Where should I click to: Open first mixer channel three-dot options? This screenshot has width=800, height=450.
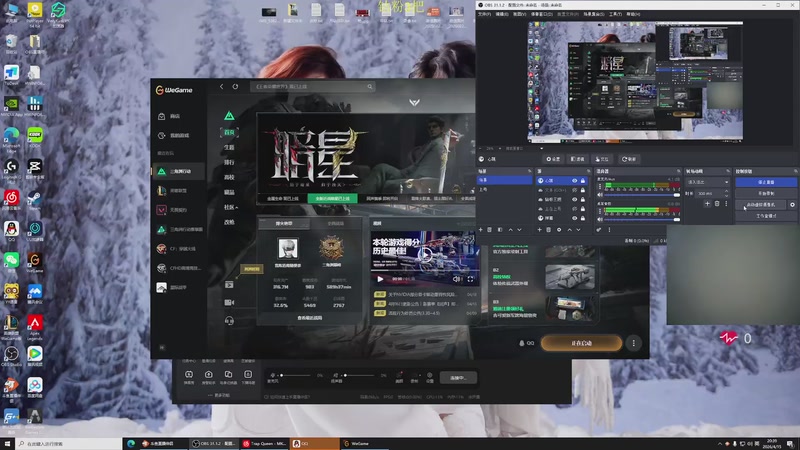(x=600, y=187)
